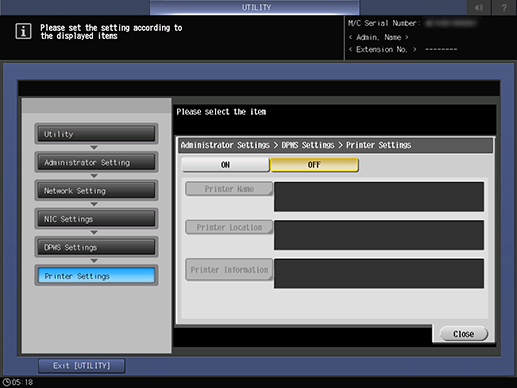Image resolution: width=517 pixels, height=388 pixels.
Task: Click the Printer Location button
Action: (x=229, y=227)
